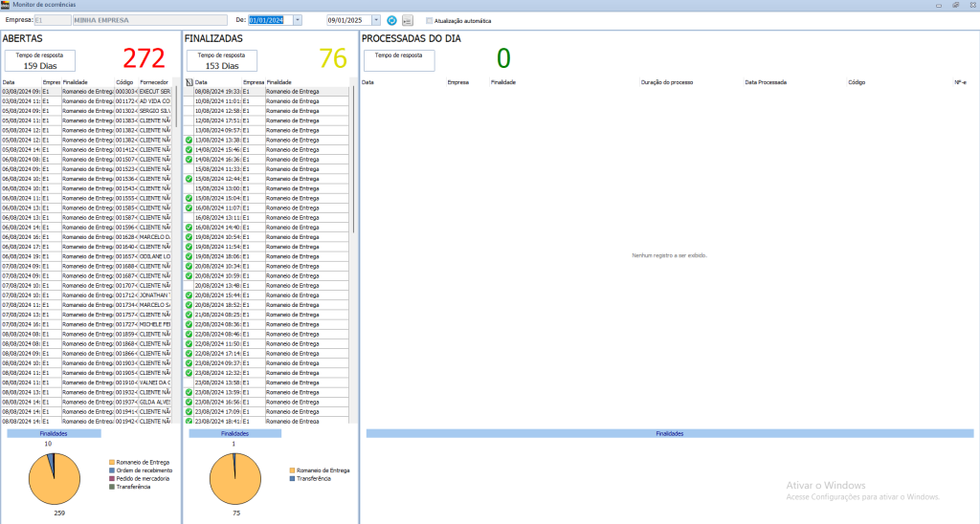Image resolution: width=980 pixels, height=524 pixels.
Task: Click the status icon header in Finalizadas grid
Action: 189,82
